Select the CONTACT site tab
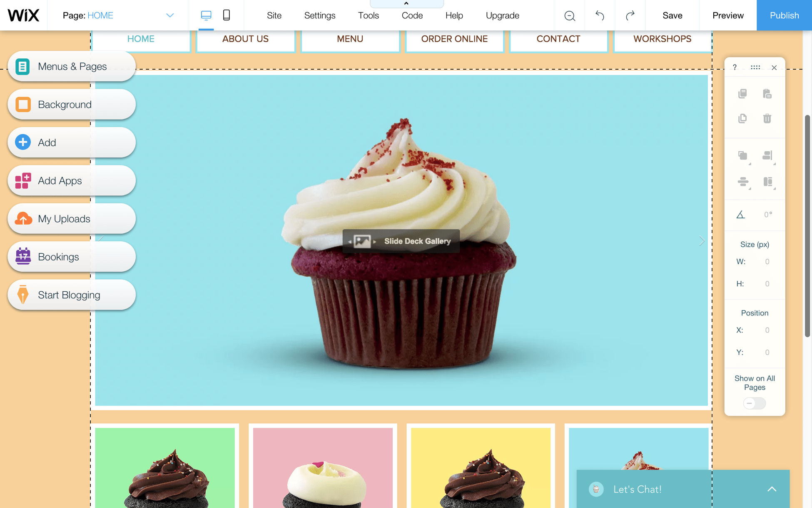 (x=558, y=39)
